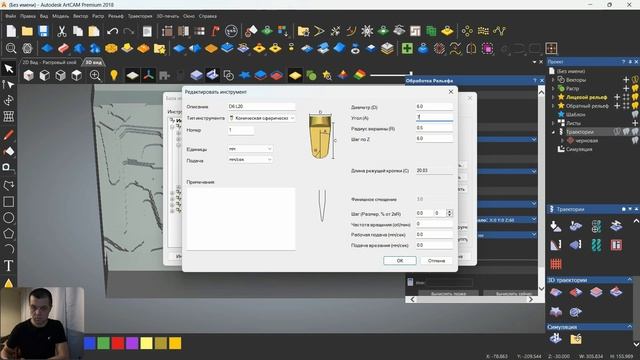Click the Undo arrow icon
The image size is (640, 360).
coord(112,31)
